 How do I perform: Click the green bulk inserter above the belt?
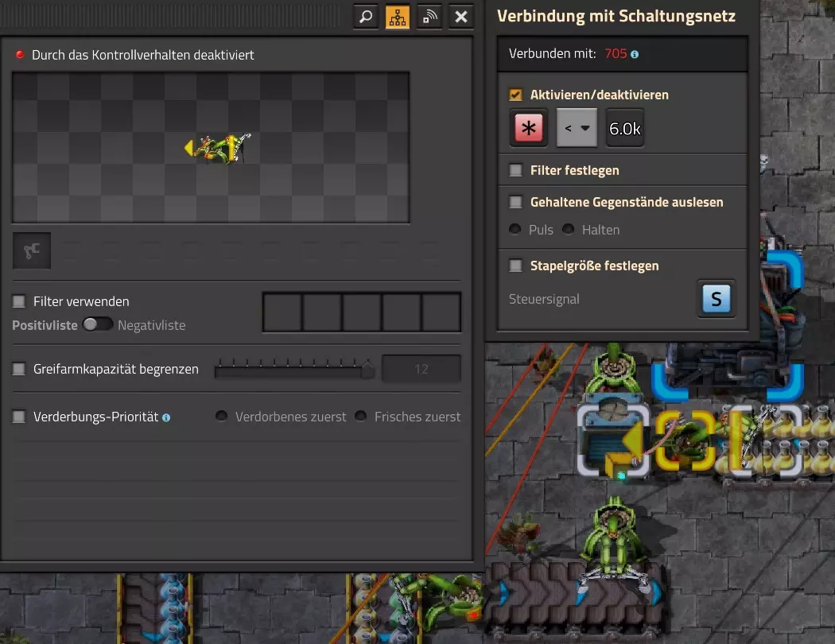(614, 543)
